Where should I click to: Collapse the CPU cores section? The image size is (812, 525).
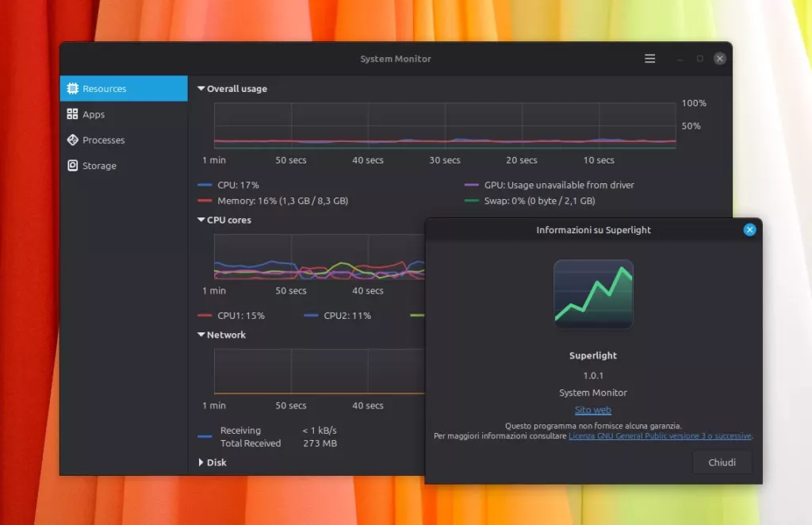pyautogui.click(x=201, y=220)
